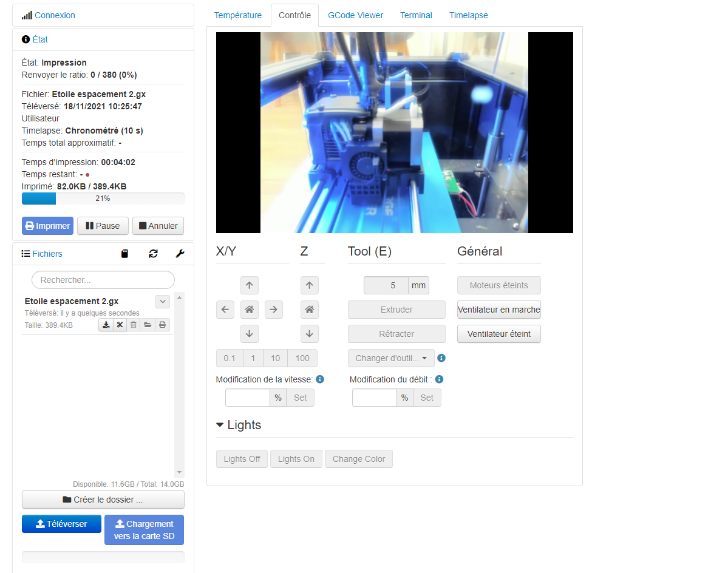
Task: Open the Terminal tab
Action: (416, 15)
